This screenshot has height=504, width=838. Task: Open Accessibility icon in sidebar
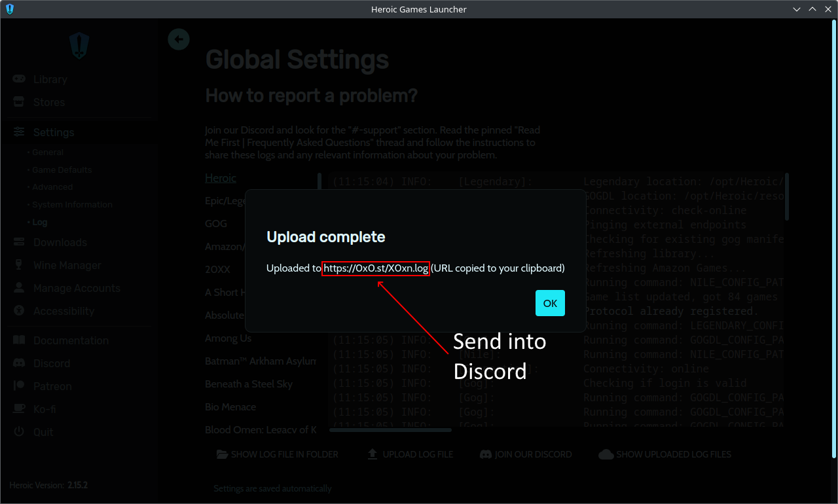(x=20, y=311)
